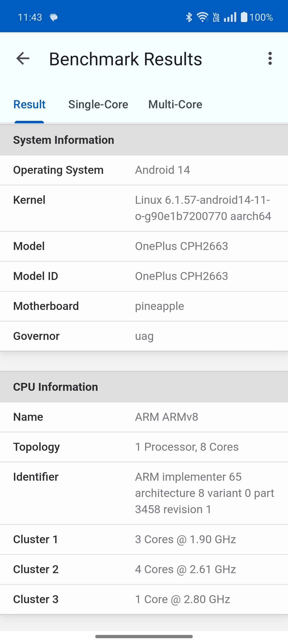
Task: Tap the Wi-Fi status icon
Action: (203, 17)
